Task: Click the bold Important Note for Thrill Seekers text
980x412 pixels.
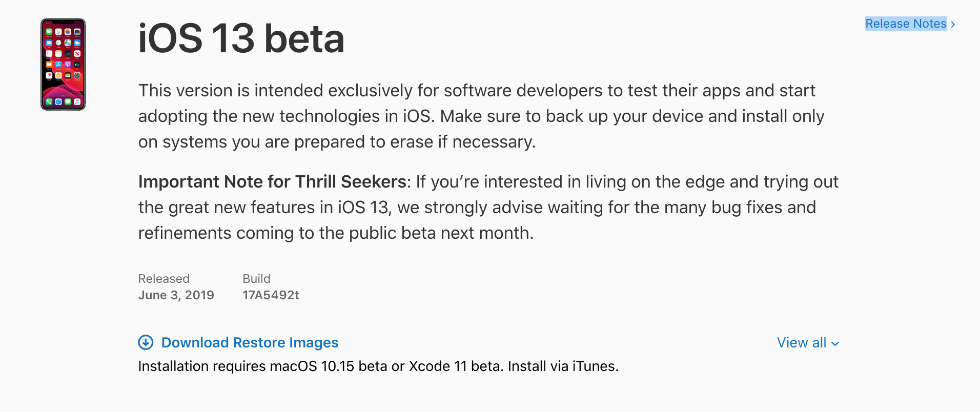Action: coord(272,182)
